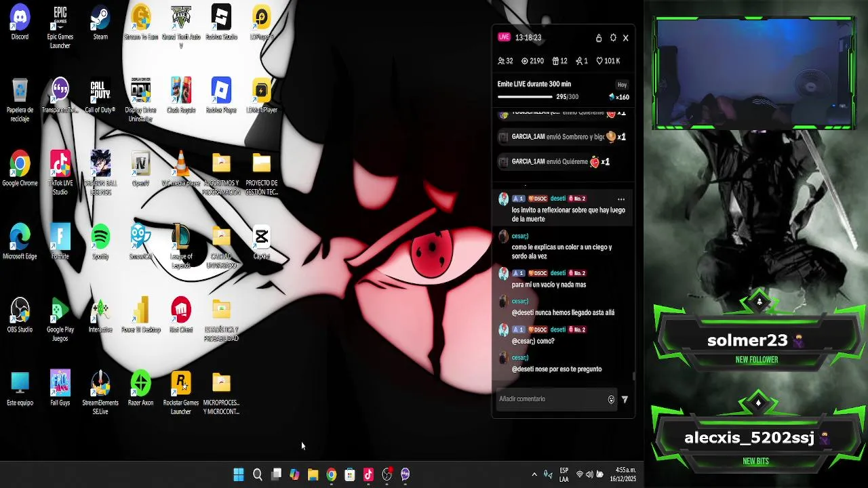The height and width of the screenshot is (488, 868).
Task: Open the Fortnite desktop shortcut
Action: click(x=60, y=243)
